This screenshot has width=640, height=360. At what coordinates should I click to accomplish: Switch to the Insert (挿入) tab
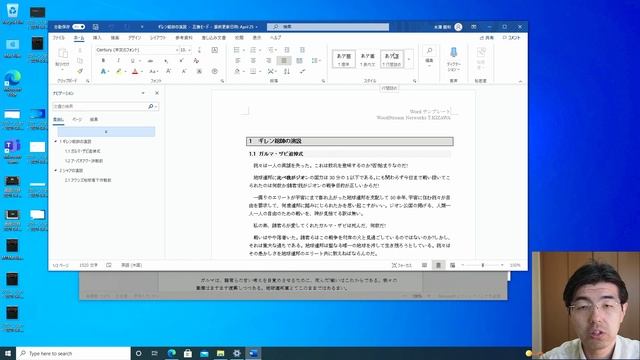(97, 38)
